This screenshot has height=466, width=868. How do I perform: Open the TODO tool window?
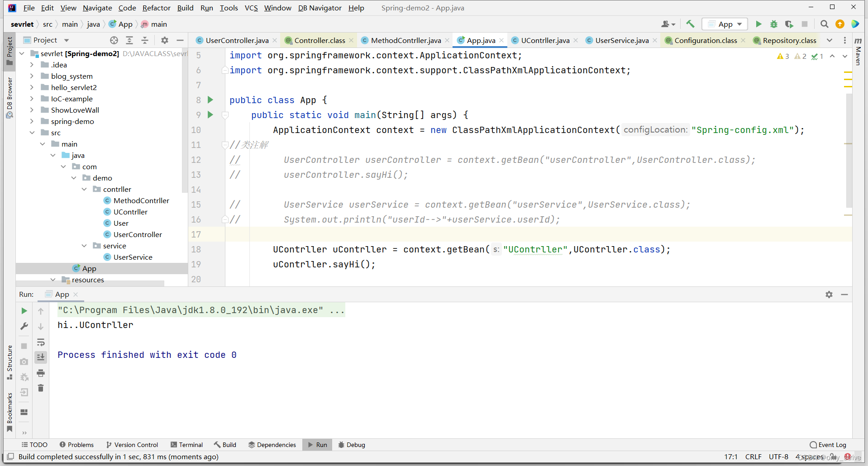click(34, 445)
